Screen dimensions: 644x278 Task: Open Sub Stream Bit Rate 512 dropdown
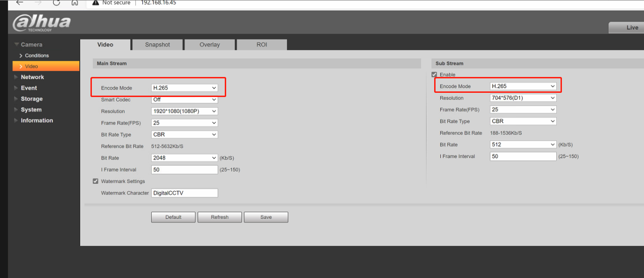point(523,145)
